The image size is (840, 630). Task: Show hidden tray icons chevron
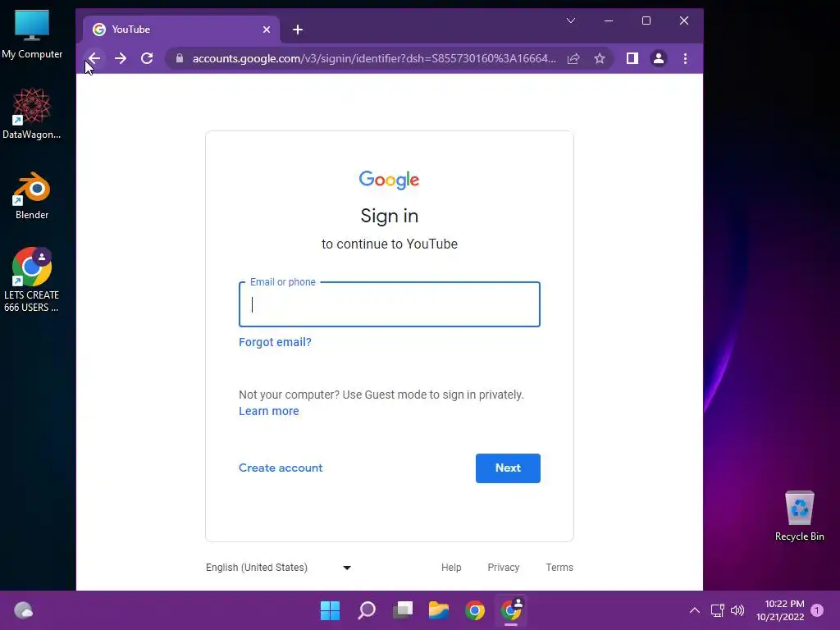(x=694, y=610)
